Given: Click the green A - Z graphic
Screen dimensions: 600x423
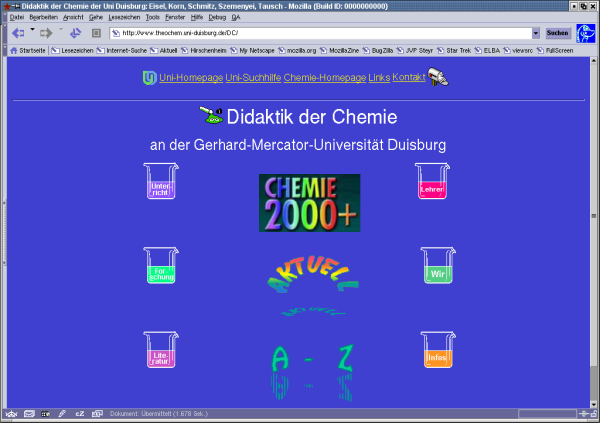Looking at the screenshot, I should (x=313, y=372).
